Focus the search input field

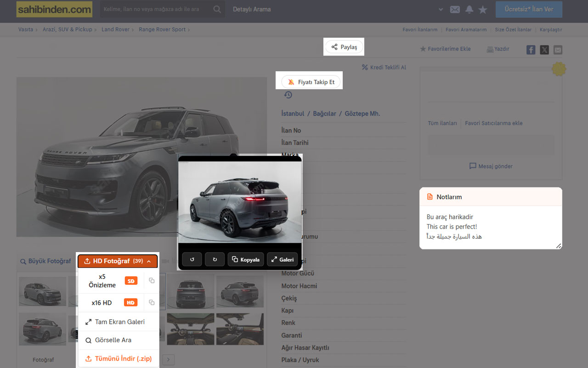[156, 9]
